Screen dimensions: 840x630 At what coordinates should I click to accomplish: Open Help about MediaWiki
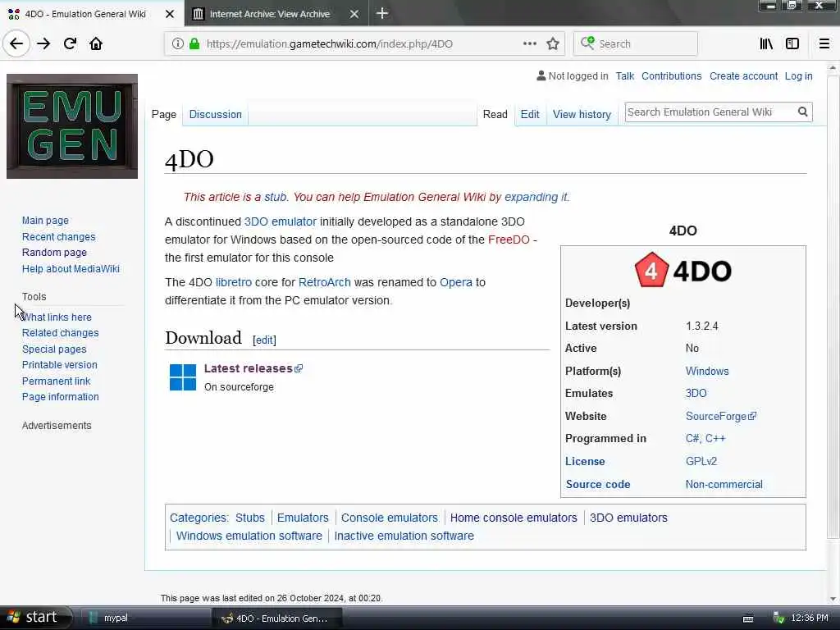71,268
